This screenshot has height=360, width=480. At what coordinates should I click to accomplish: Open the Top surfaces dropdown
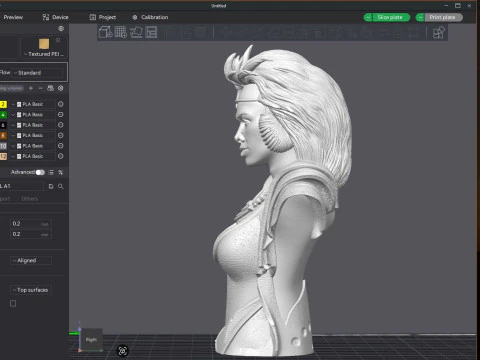pyautogui.click(x=31, y=290)
